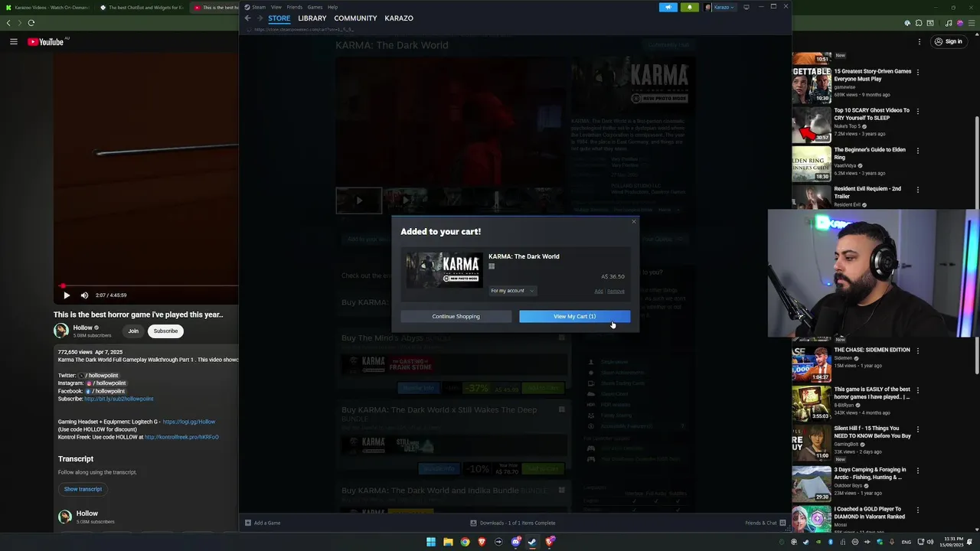980x551 pixels.
Task: Open the Friends menu in Steam
Action: [295, 7]
